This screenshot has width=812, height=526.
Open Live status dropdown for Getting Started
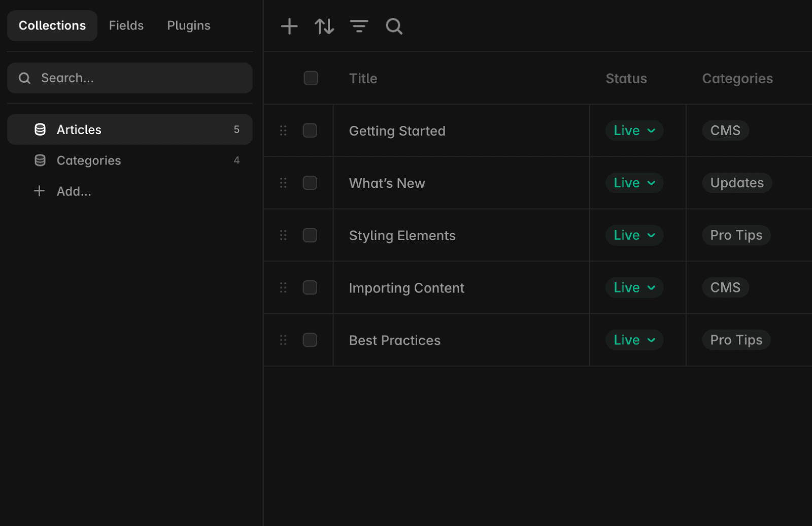[x=634, y=130]
